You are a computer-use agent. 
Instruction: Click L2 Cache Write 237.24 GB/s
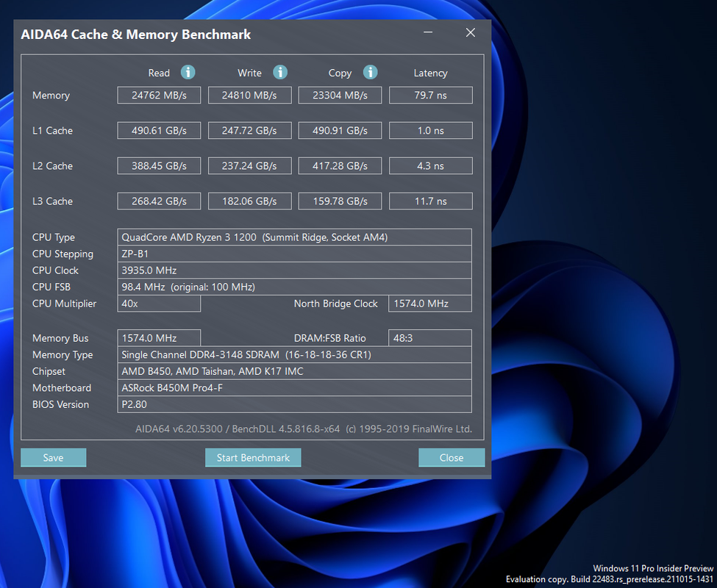pyautogui.click(x=250, y=166)
